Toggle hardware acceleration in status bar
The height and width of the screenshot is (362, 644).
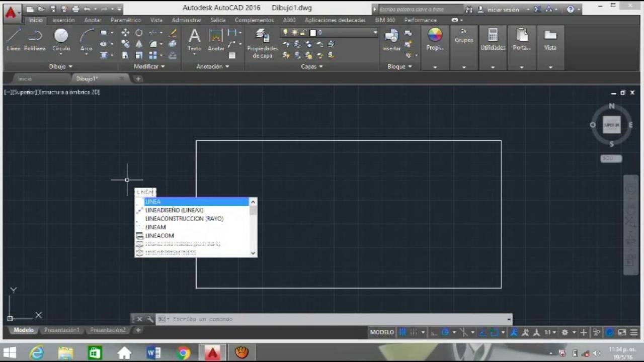610,332
